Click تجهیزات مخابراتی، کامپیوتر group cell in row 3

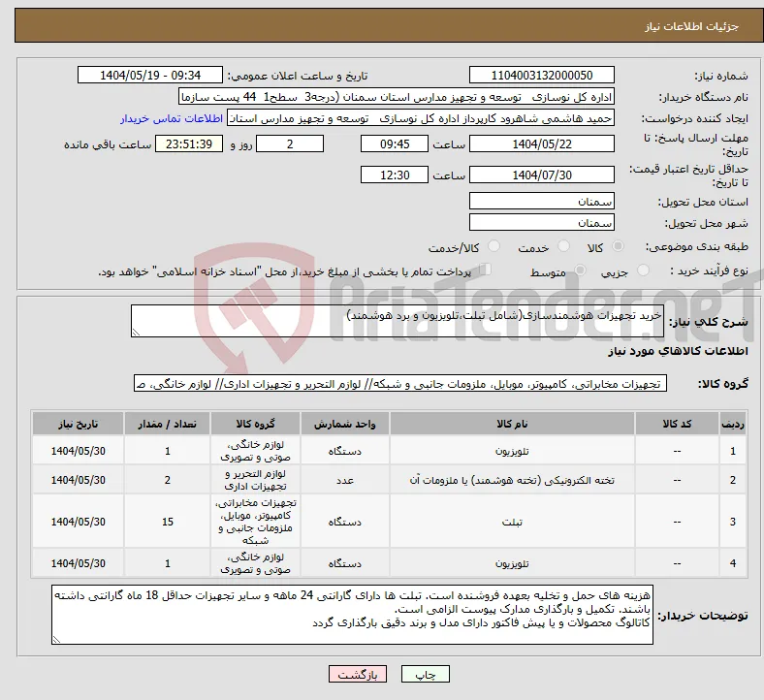(x=255, y=522)
